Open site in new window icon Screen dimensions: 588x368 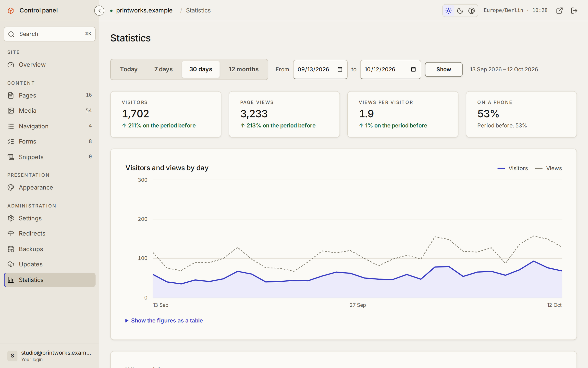[559, 11]
